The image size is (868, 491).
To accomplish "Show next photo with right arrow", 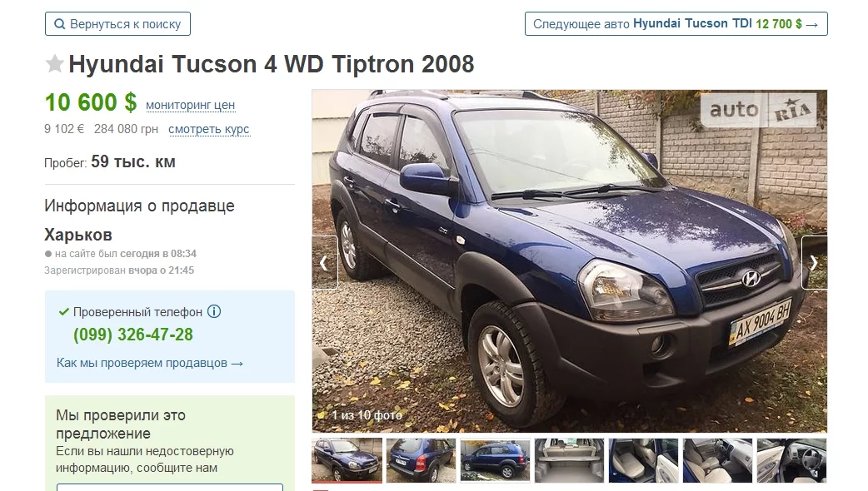I will [814, 263].
